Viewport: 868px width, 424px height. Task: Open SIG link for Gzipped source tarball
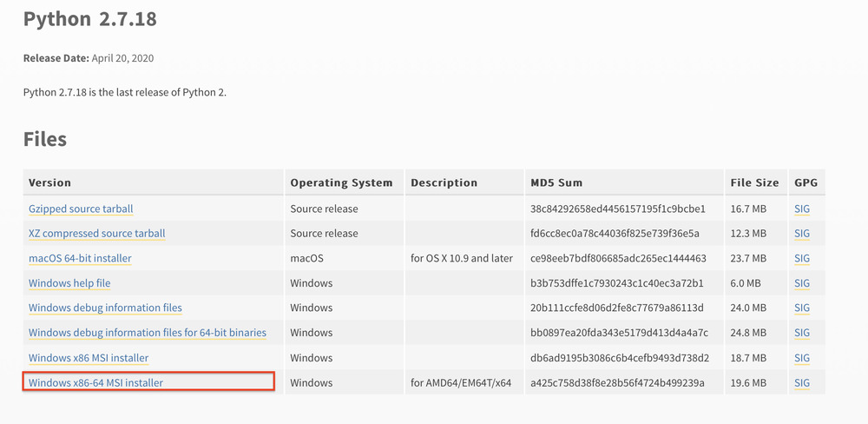coord(802,209)
